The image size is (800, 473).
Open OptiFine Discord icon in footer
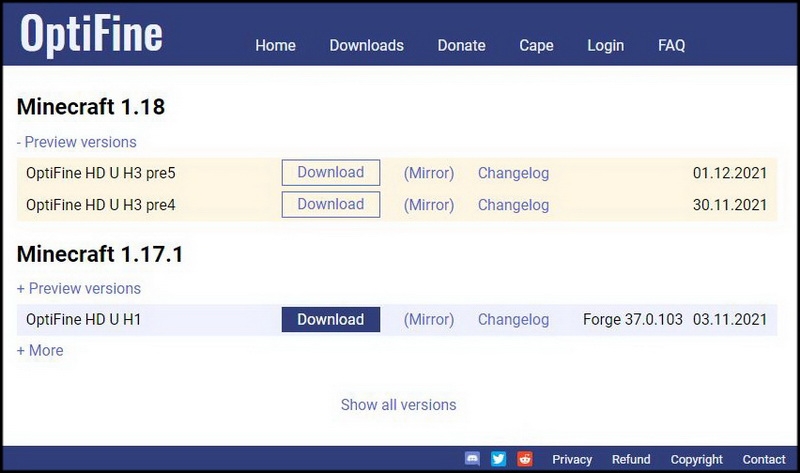(472, 459)
